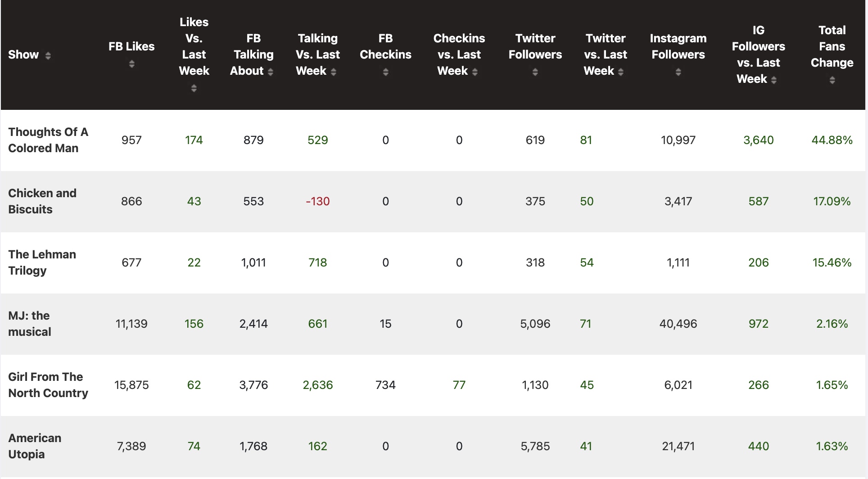This screenshot has width=868, height=479.
Task: Click American Utopia show name
Action: pos(35,446)
